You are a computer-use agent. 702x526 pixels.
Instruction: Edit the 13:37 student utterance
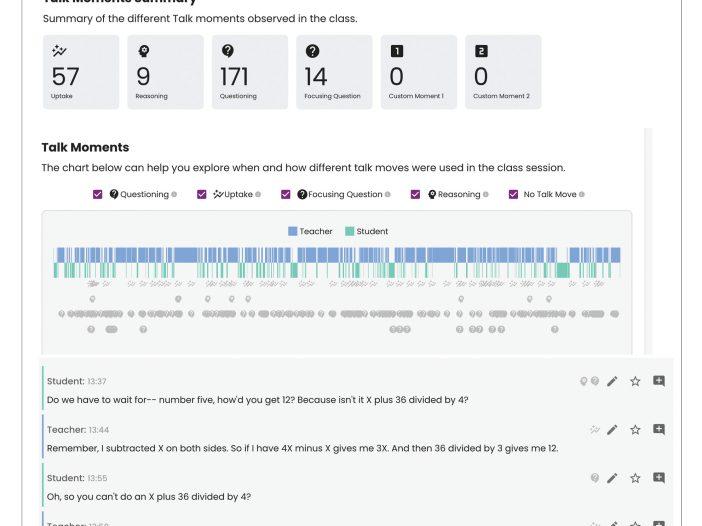[612, 381]
